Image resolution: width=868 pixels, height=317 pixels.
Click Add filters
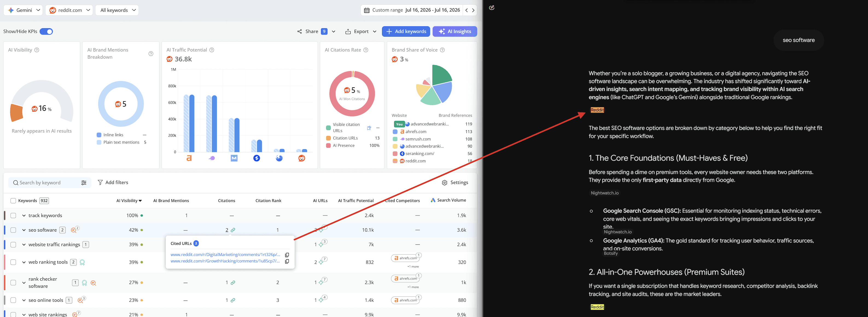113,182
